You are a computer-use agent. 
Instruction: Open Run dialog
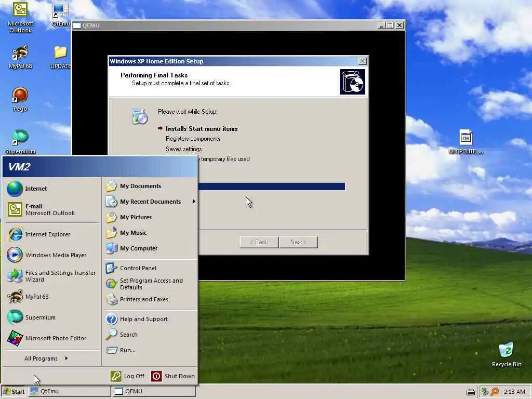(151, 350)
